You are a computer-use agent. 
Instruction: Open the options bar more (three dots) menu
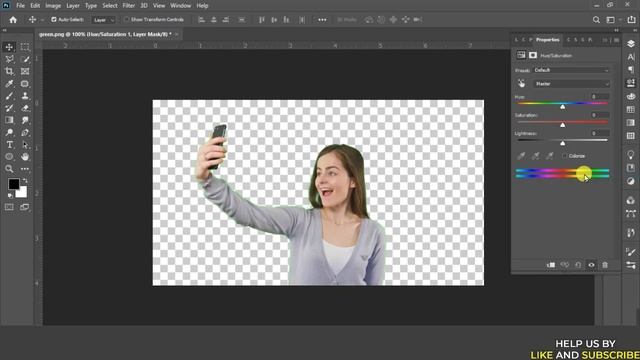click(322, 20)
